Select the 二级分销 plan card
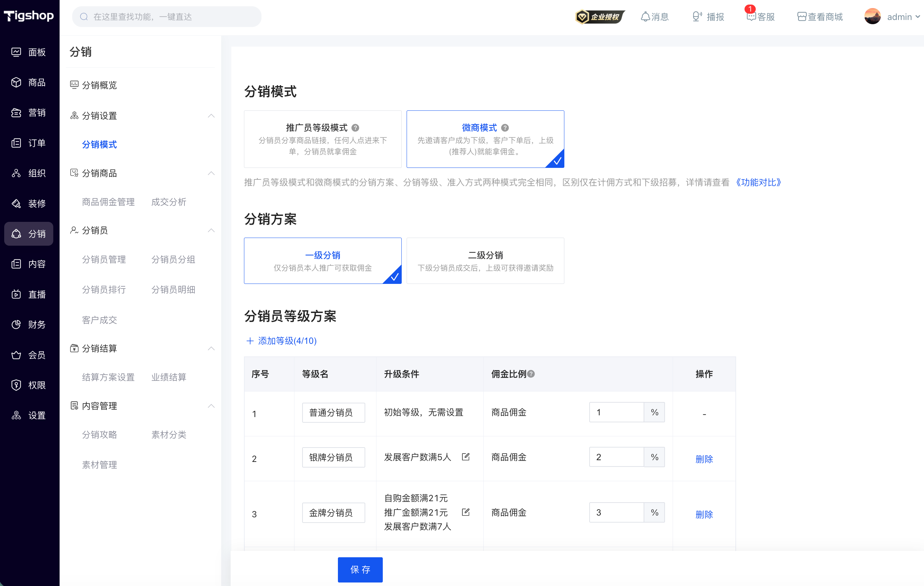The image size is (924, 586). [x=485, y=260]
